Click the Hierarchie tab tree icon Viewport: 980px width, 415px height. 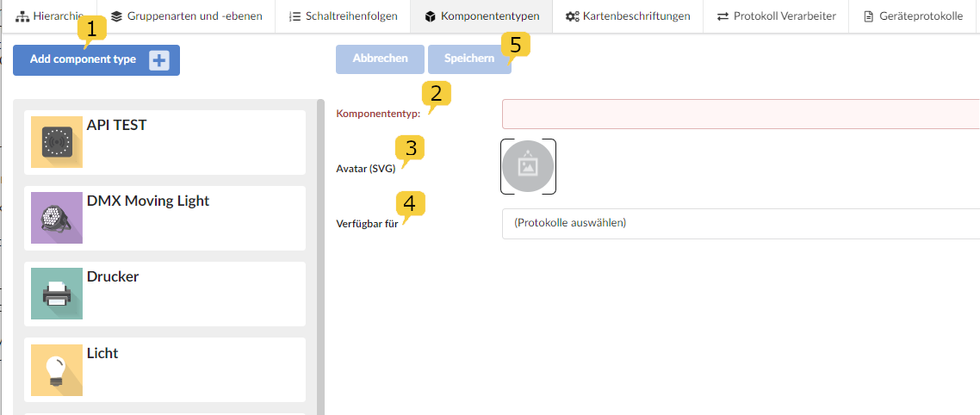[22, 16]
